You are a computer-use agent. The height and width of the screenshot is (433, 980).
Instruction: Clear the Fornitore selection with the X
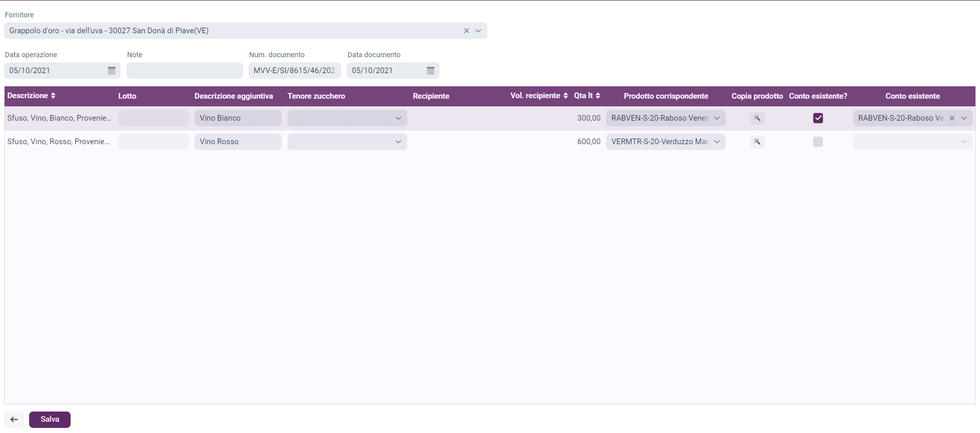466,31
